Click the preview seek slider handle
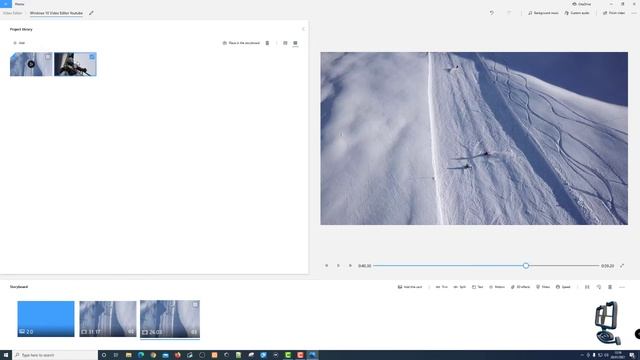Viewport: 640px width, 360px height. click(x=526, y=266)
